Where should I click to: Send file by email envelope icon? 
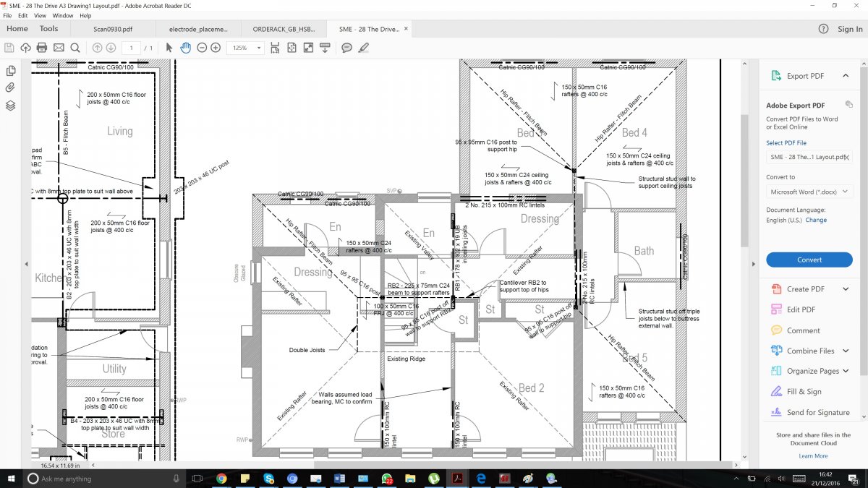59,48
